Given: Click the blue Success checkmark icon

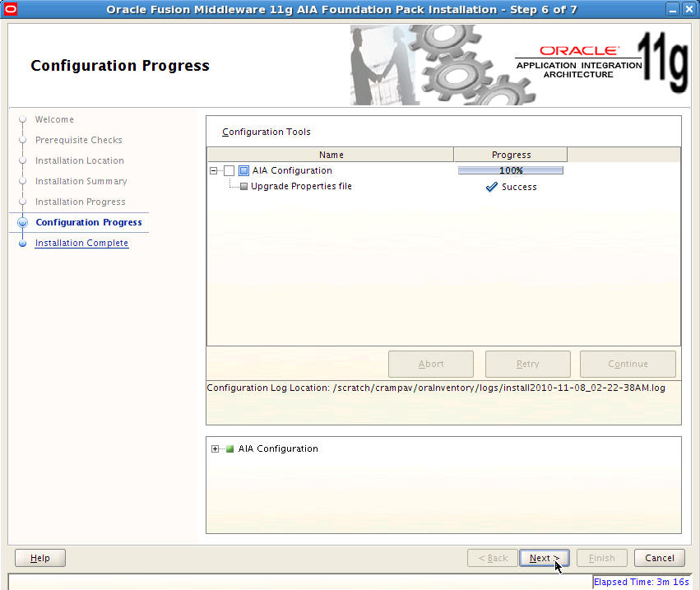Looking at the screenshot, I should 492,187.
